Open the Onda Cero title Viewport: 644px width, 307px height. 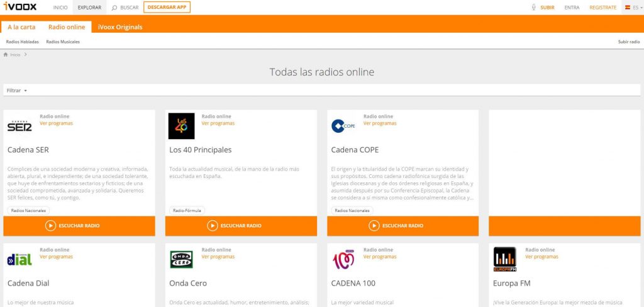point(188,283)
